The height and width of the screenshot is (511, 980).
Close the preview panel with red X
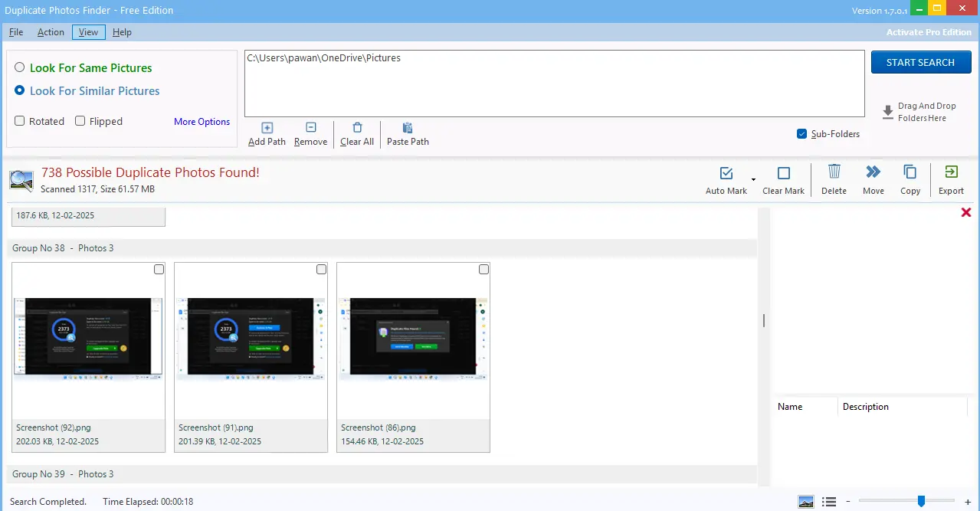966,212
